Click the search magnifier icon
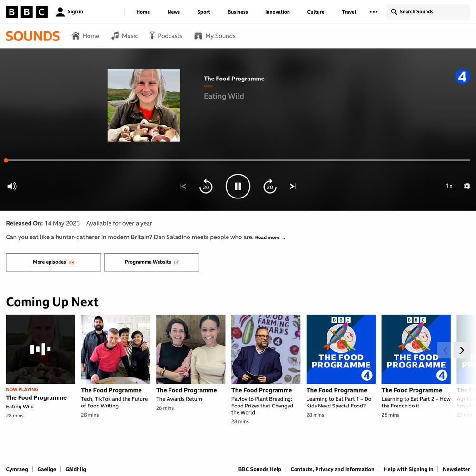Viewport: 476px width, 476px height. [394, 12]
